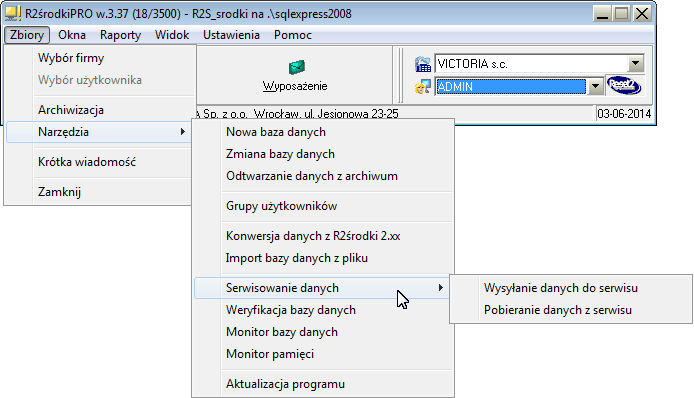Open the Raporty menu
Viewport: 694px width, 398px height.
point(120,35)
